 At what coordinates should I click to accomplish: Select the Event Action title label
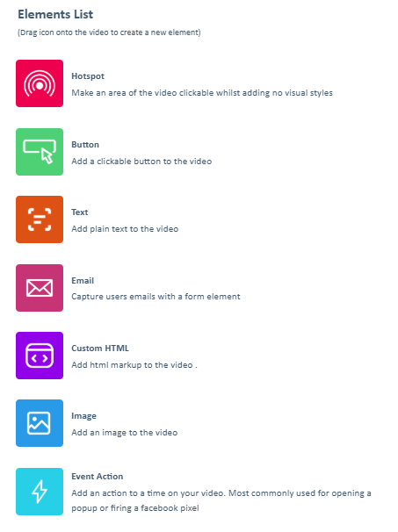(98, 477)
